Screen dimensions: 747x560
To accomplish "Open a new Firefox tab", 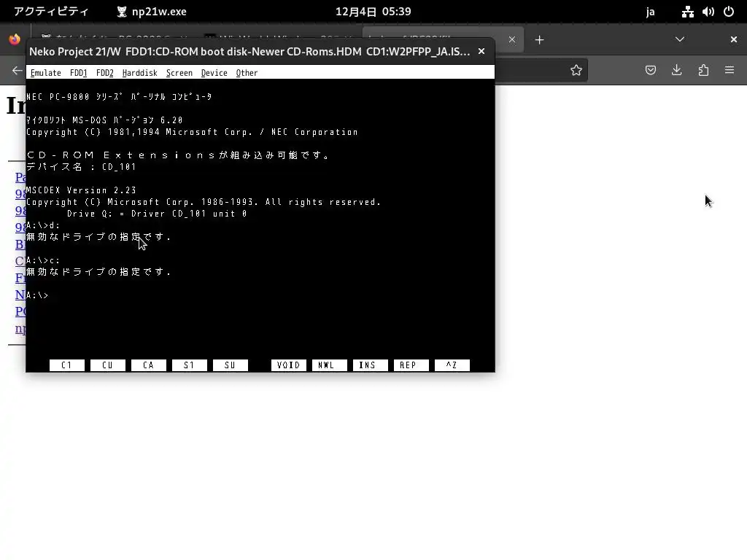I will [x=539, y=40].
